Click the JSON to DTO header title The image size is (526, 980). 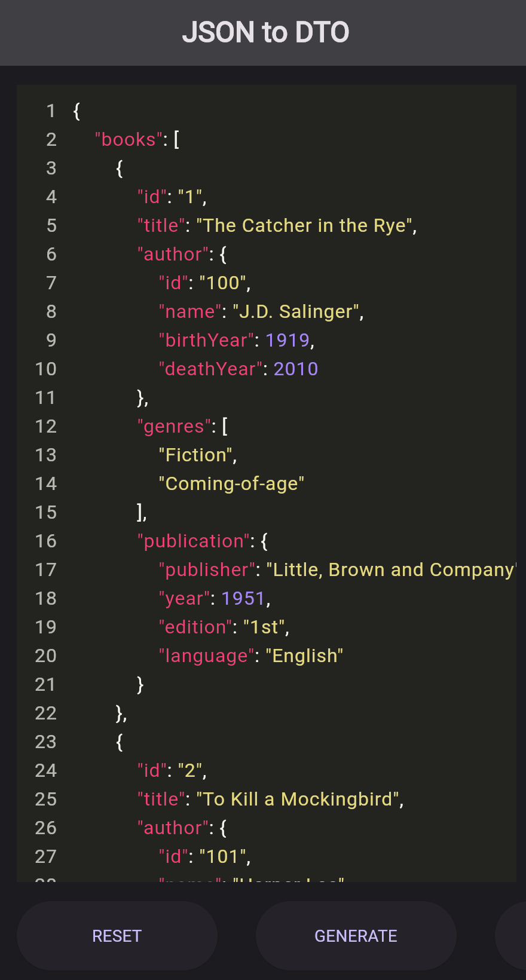pyautogui.click(x=265, y=32)
